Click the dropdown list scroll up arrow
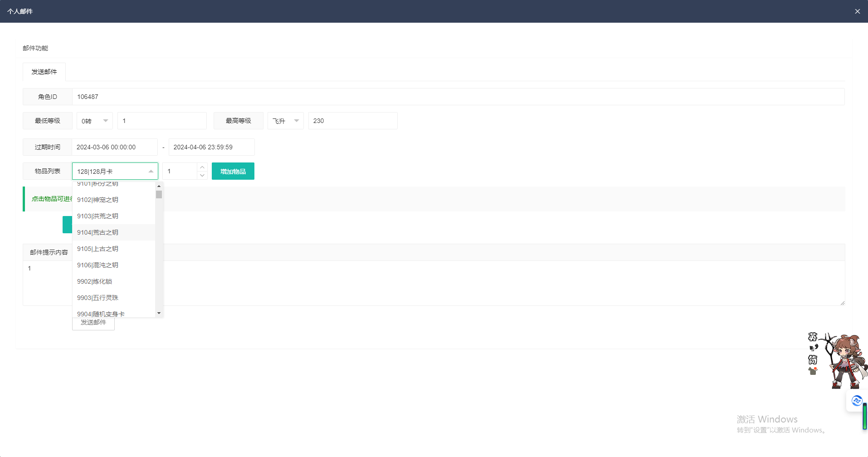Viewport: 868px width, 457px height. 159,186
